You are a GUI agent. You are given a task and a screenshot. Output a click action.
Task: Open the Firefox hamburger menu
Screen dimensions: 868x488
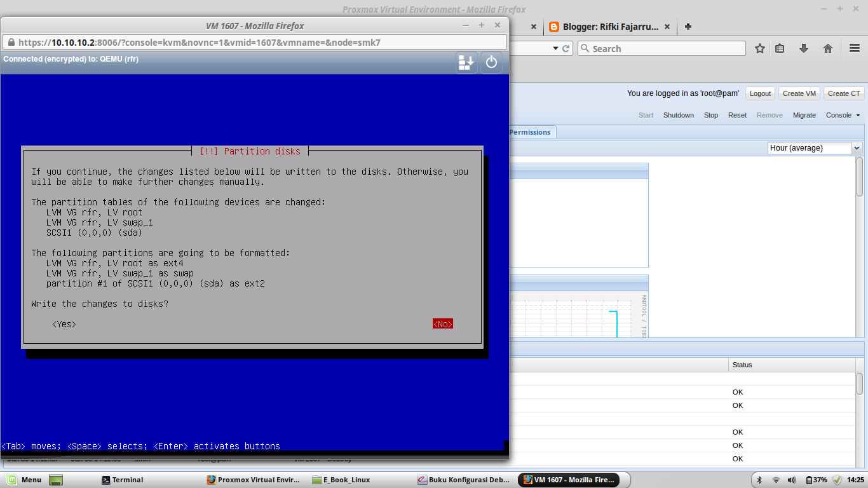[855, 48]
